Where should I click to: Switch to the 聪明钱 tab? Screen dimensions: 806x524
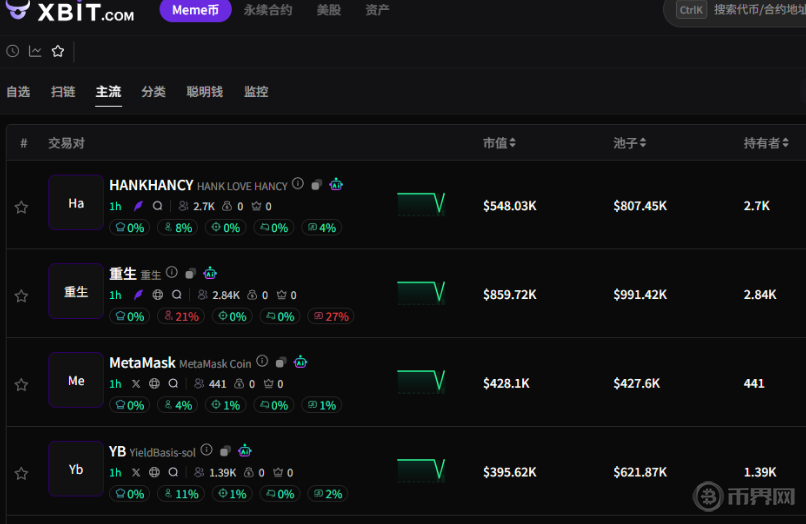pyautogui.click(x=204, y=92)
